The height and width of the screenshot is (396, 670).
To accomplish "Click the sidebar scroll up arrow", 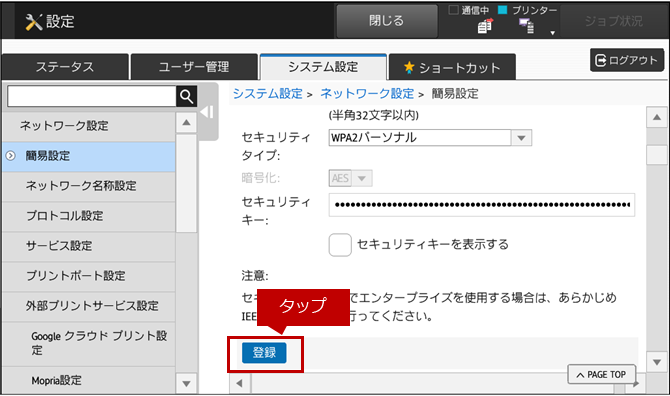I will 186,123.
